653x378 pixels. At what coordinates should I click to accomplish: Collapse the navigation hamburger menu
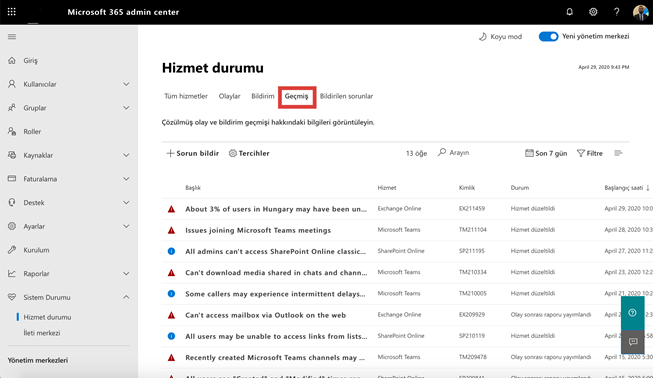tap(12, 37)
